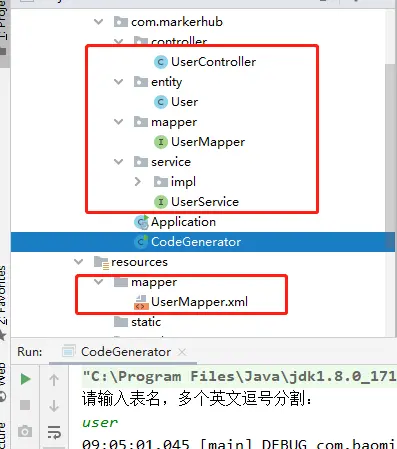The height and width of the screenshot is (449, 397).
Task: Expand the impl folder
Action: (138, 182)
